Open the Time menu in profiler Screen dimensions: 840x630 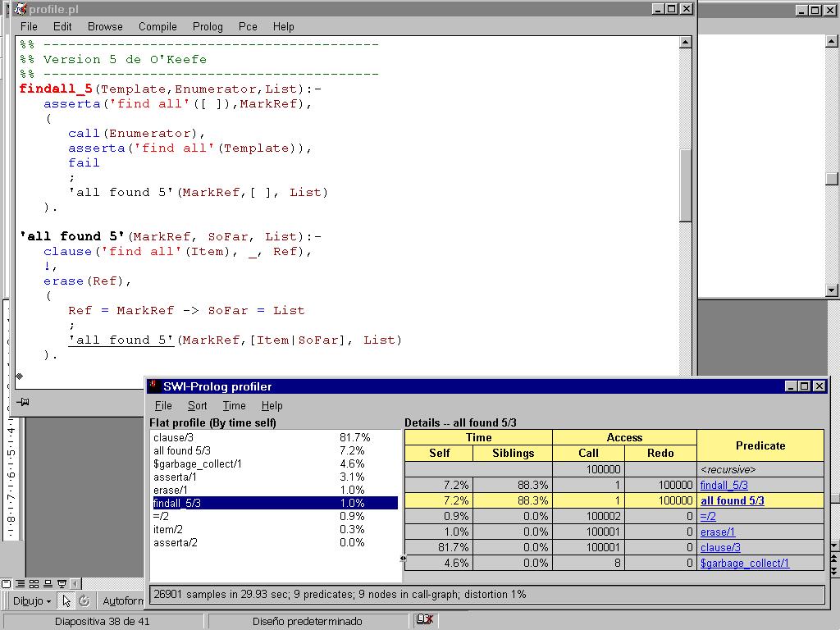(x=234, y=405)
